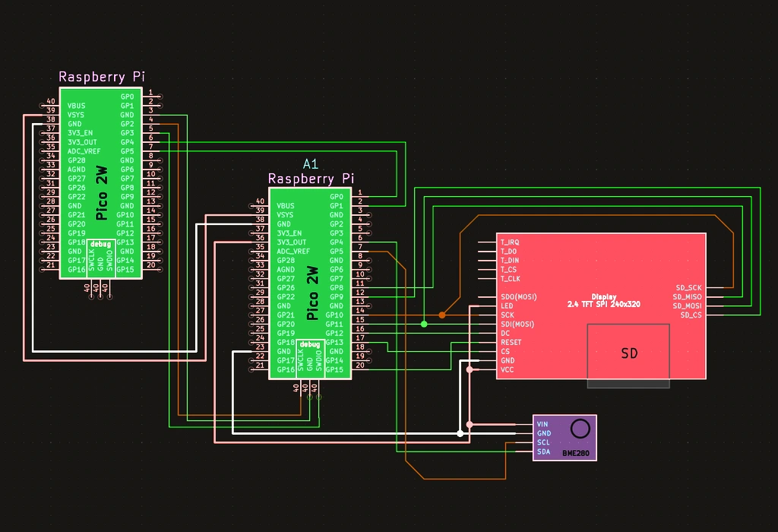Click the SDO(MOSI) pin on the Display
This screenshot has height=532, width=778.
point(518,296)
